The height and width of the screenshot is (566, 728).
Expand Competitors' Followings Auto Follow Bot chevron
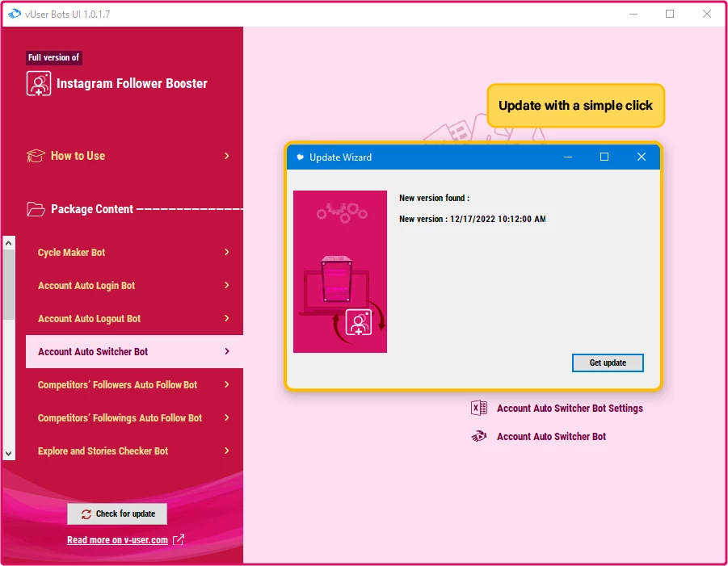pyautogui.click(x=226, y=417)
